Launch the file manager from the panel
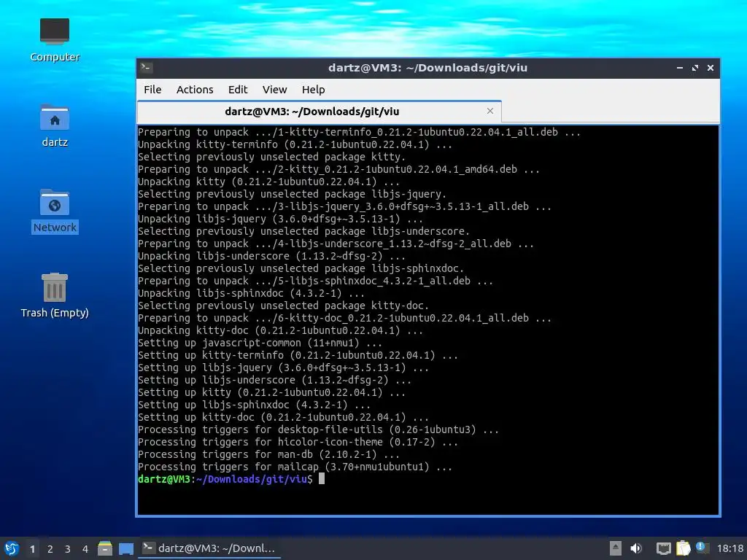The width and height of the screenshot is (747, 560). pos(105,548)
